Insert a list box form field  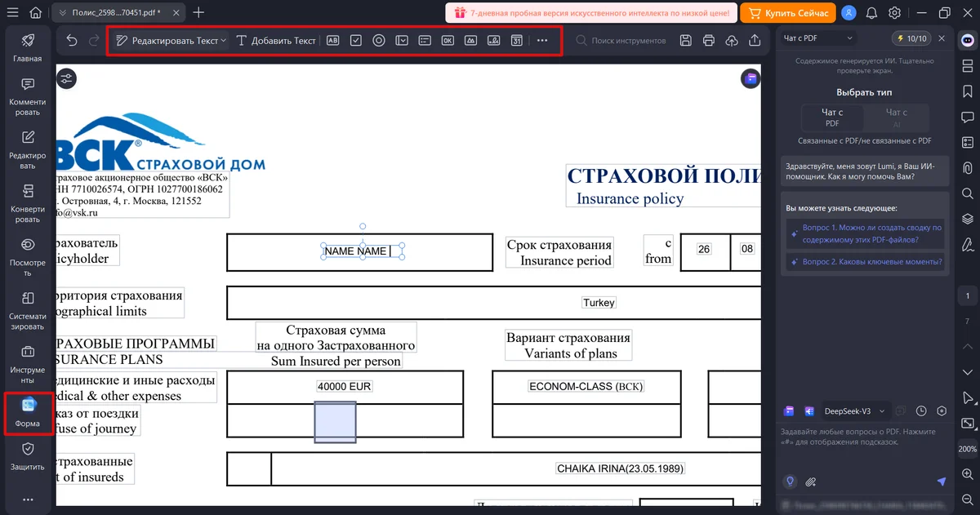click(x=425, y=40)
